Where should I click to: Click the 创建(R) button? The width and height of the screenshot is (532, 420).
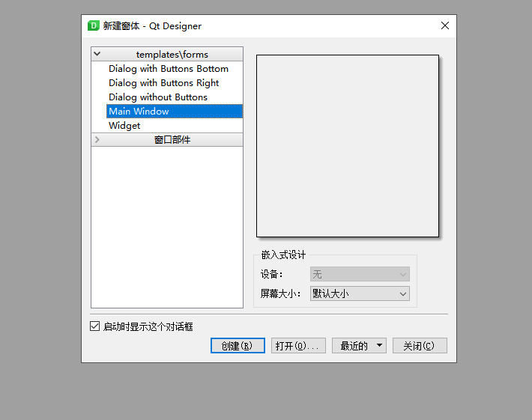238,345
